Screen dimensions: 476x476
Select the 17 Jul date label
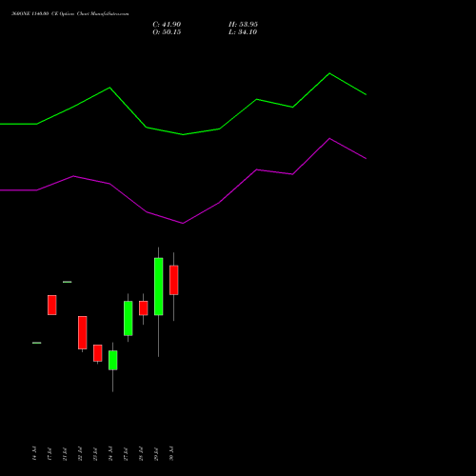tap(50, 453)
